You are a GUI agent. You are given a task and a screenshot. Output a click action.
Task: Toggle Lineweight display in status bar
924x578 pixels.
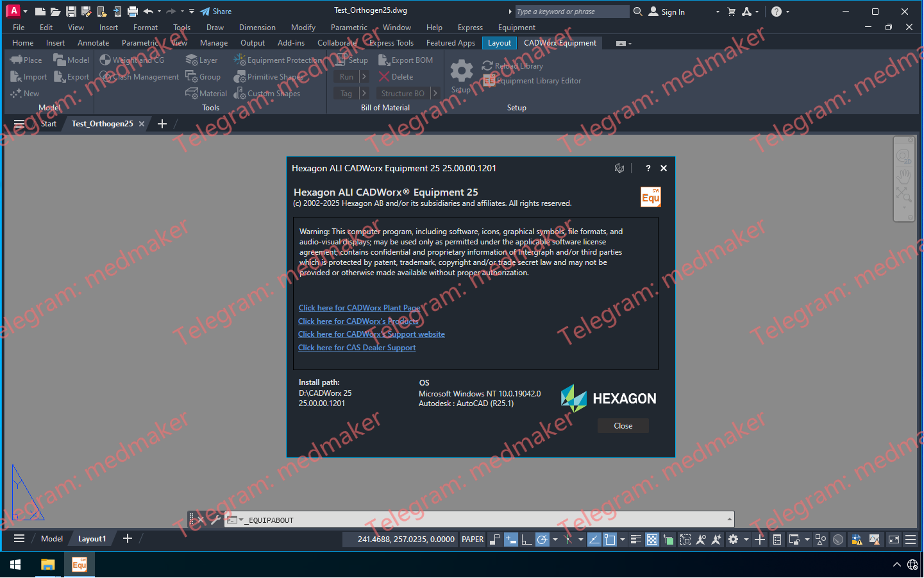coord(636,540)
